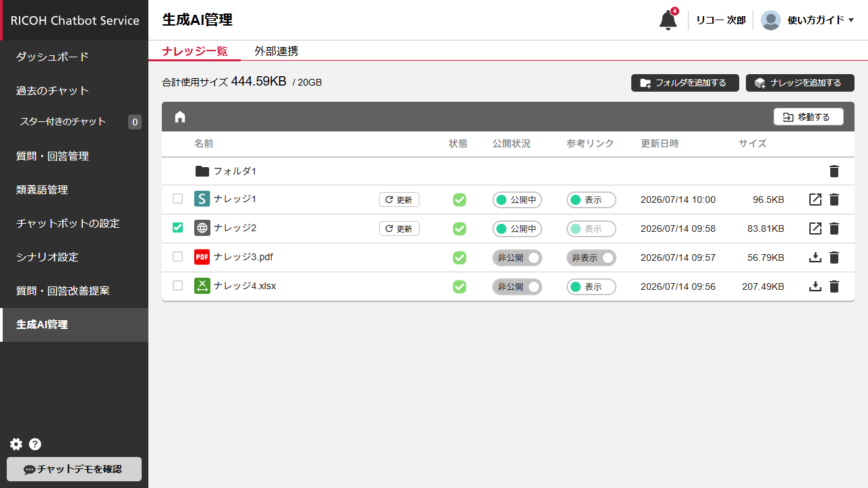
Task: Click the green status check for ナレッジ1
Action: [459, 200]
